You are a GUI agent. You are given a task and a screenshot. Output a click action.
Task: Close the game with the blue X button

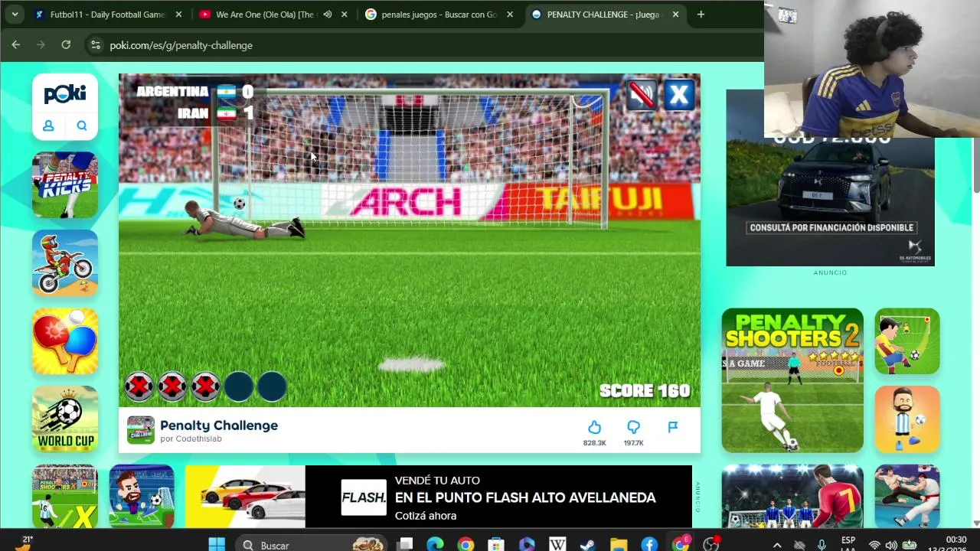678,95
